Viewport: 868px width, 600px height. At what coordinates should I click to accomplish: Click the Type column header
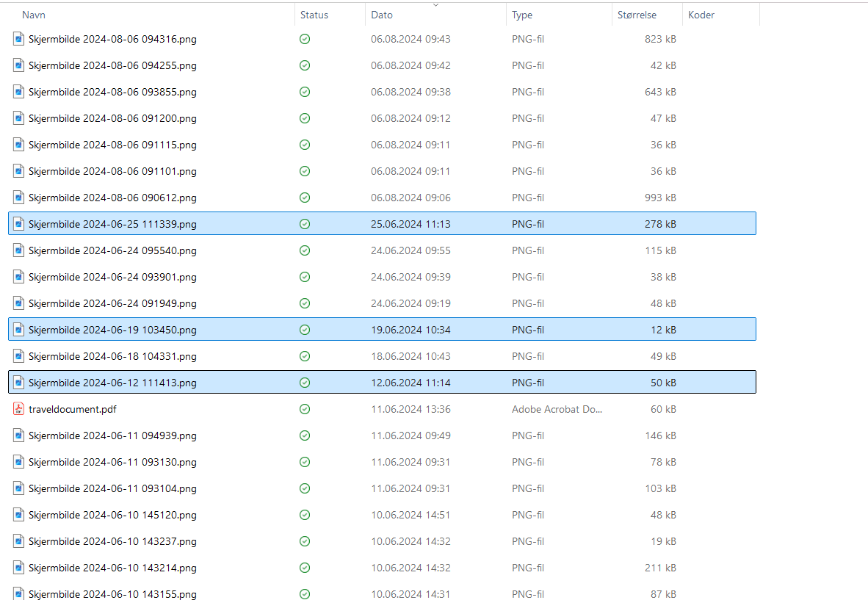pyautogui.click(x=522, y=15)
